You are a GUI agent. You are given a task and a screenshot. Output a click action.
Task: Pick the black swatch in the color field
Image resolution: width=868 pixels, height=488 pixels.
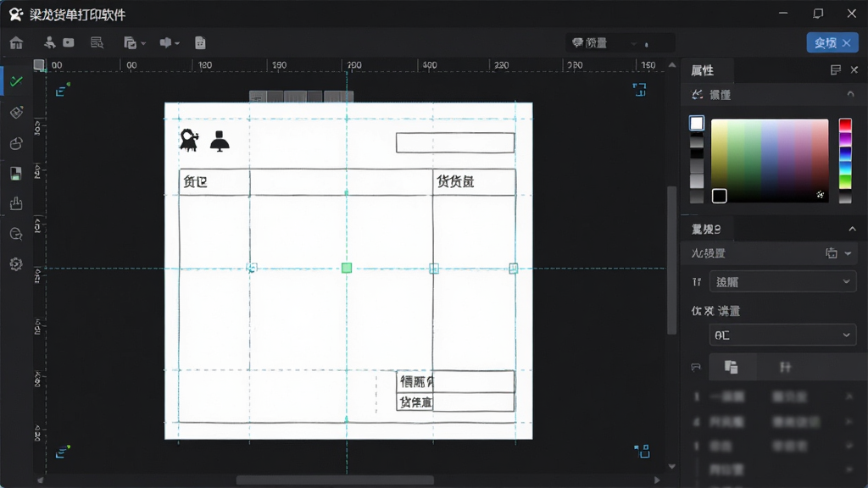pyautogui.click(x=719, y=196)
